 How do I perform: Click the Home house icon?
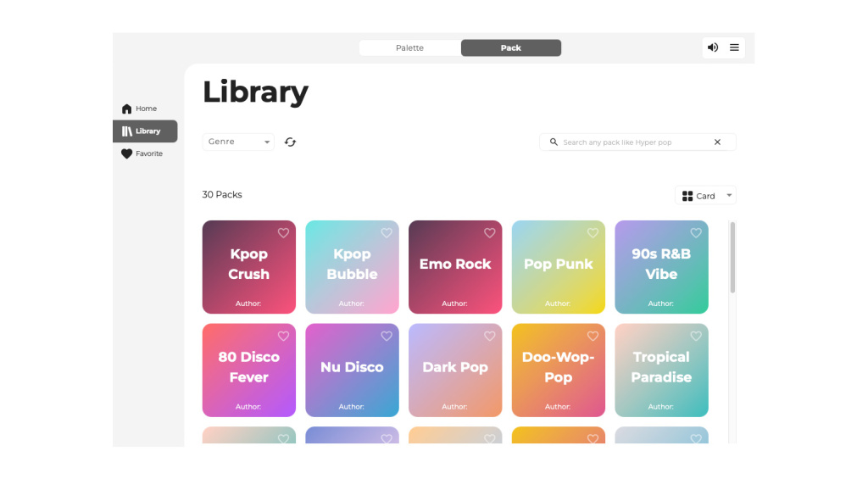click(x=127, y=109)
